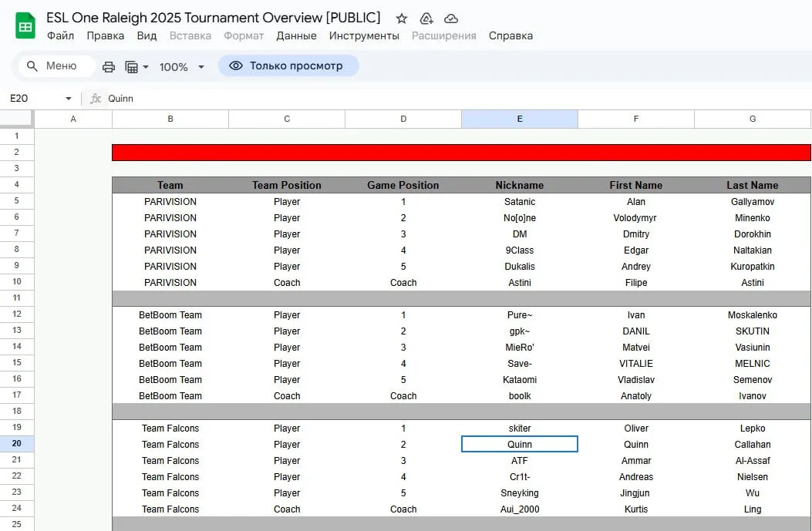This screenshot has width=812, height=531.
Task: Open the name box dropdown arrow
Action: [69, 99]
